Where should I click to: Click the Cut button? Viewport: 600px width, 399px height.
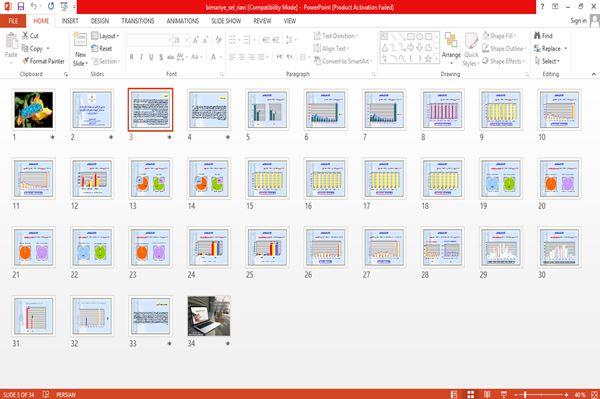click(31, 36)
